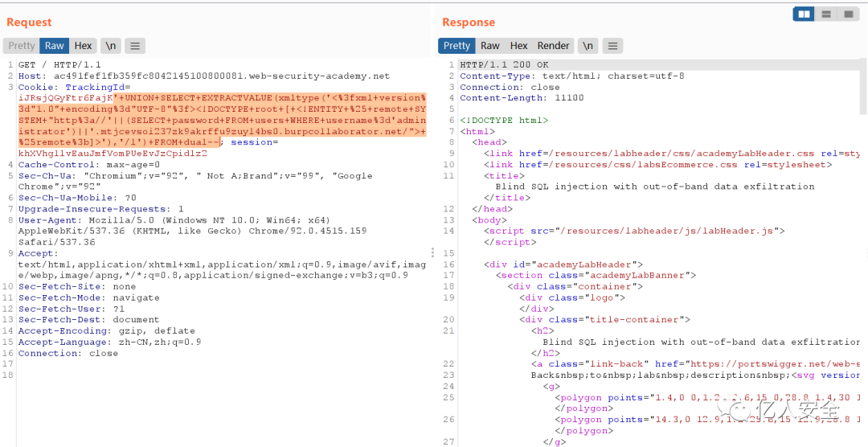Click the three-dot divider handle between panels
The width and height of the screenshot is (868, 447).
click(433, 253)
